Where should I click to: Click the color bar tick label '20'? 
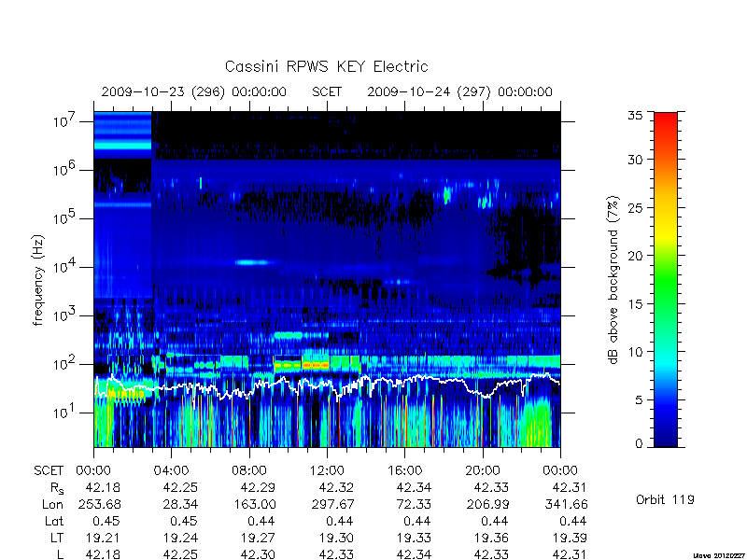click(635, 256)
